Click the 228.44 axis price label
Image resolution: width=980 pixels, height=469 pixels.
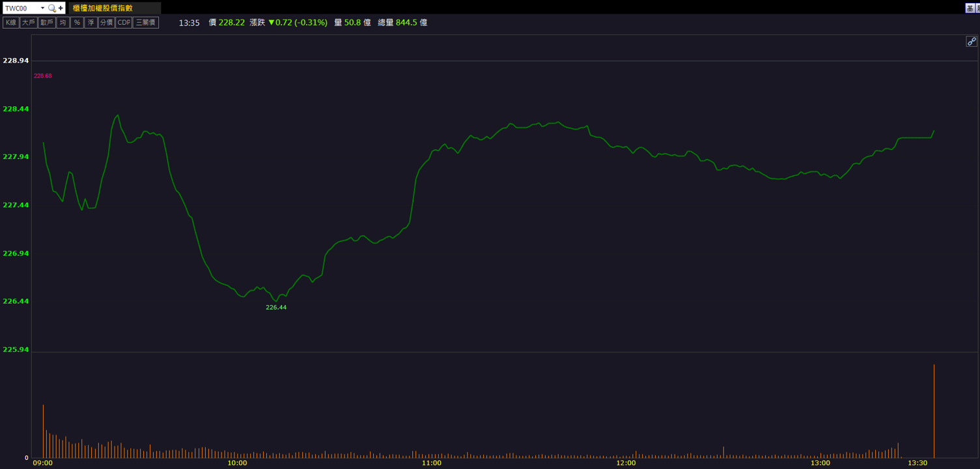pyautogui.click(x=16, y=109)
